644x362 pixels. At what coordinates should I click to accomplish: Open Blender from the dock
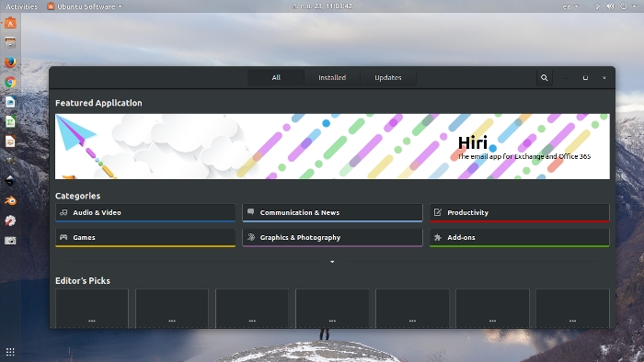10,201
